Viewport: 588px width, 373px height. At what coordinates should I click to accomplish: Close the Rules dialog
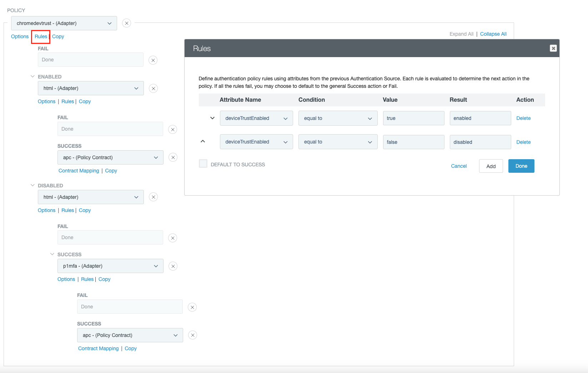553,48
